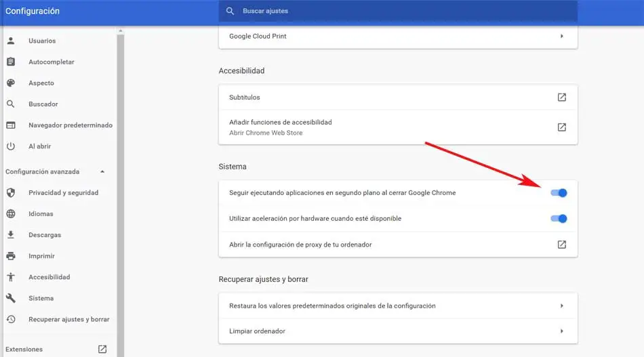Select Descargas in sidebar

click(45, 235)
